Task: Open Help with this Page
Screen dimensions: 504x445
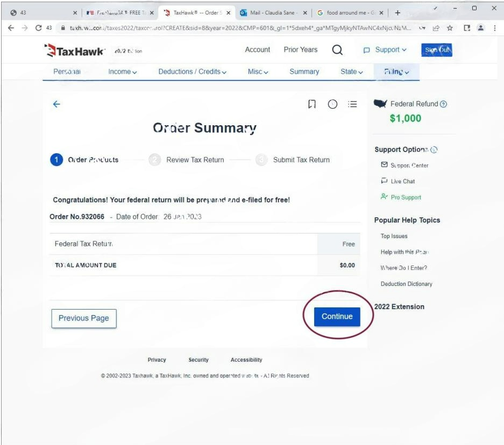Action: 404,252
